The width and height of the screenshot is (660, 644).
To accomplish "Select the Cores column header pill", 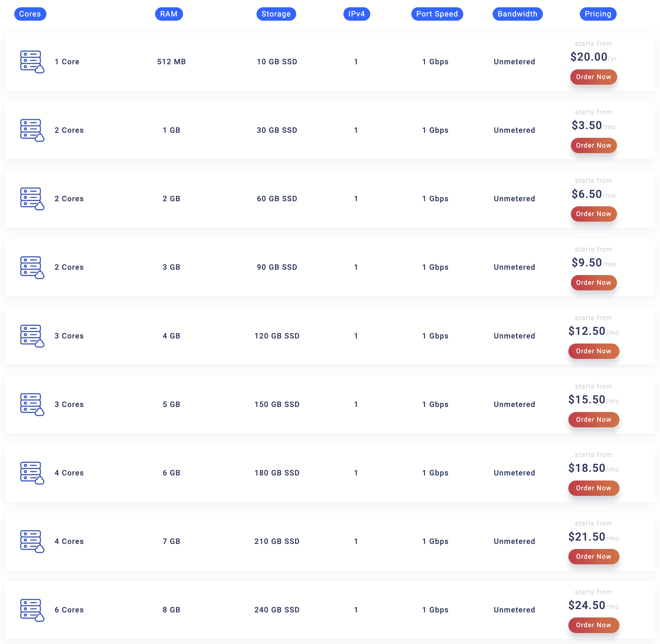I will pyautogui.click(x=30, y=14).
